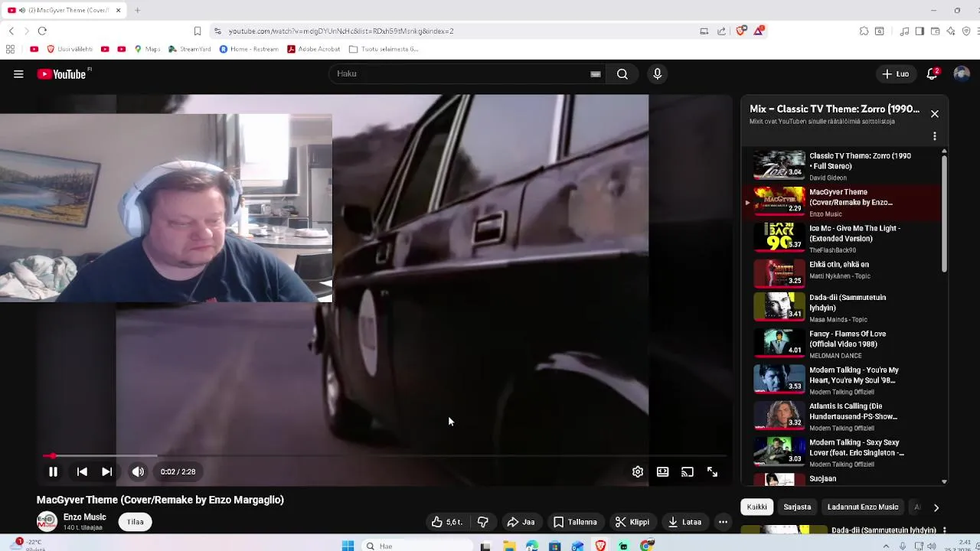
Task: Play Classic TV Theme: Zorro video
Action: (x=842, y=166)
